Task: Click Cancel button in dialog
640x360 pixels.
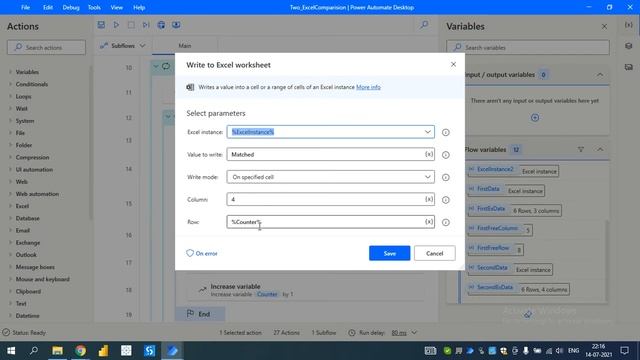Action: pos(434,253)
